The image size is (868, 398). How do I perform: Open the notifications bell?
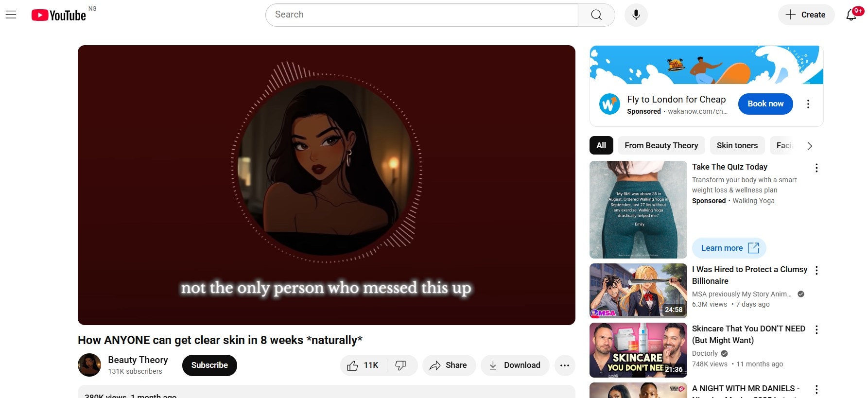pyautogui.click(x=851, y=15)
